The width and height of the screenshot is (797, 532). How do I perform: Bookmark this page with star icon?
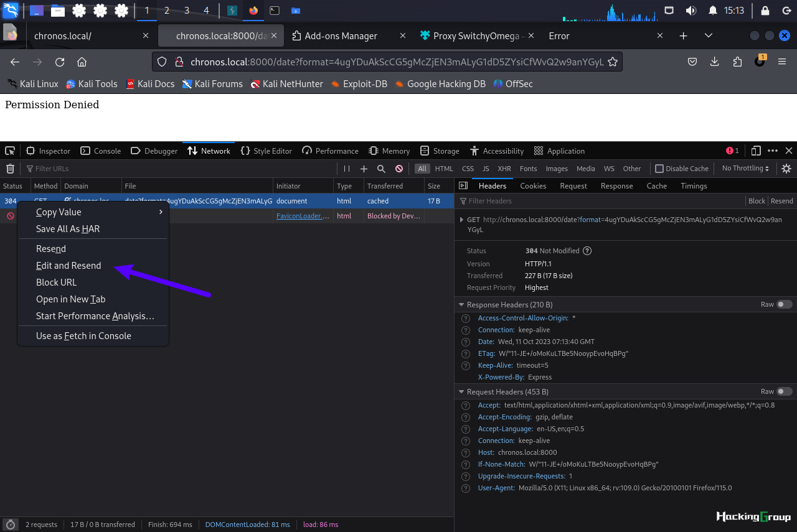[x=613, y=62]
